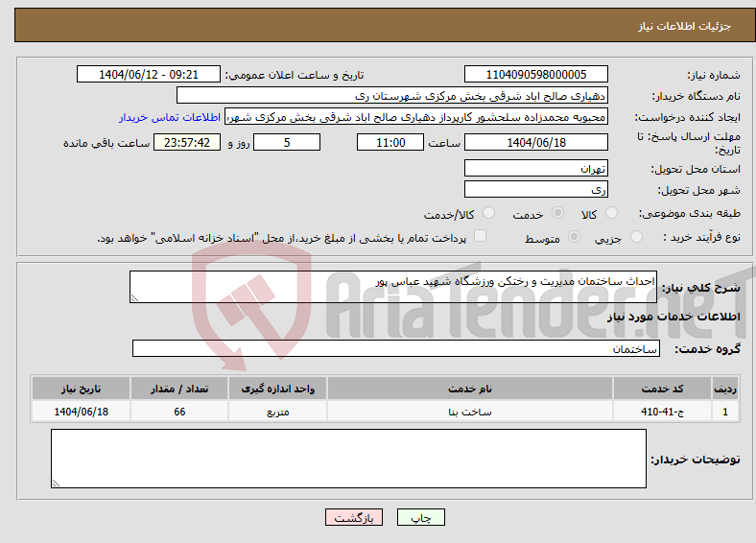
Task: Click the شماره نیاز number field
Action: pyautogui.click(x=536, y=74)
